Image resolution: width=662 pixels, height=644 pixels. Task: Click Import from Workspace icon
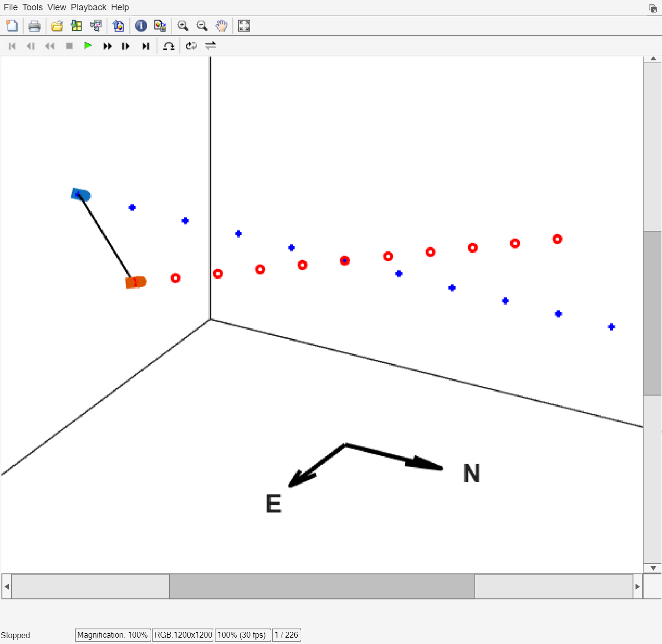(x=76, y=26)
